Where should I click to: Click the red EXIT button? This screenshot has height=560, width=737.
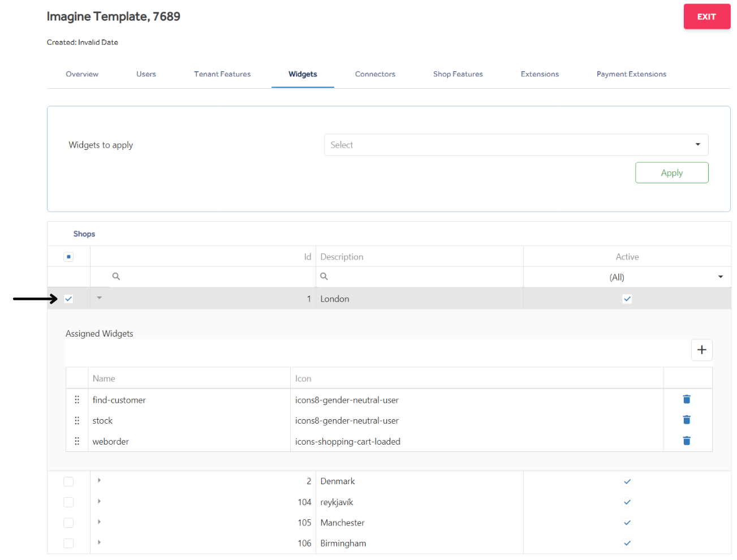(707, 16)
